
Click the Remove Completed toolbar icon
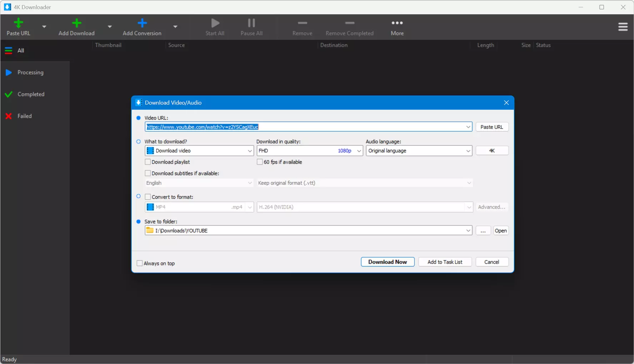350,23
